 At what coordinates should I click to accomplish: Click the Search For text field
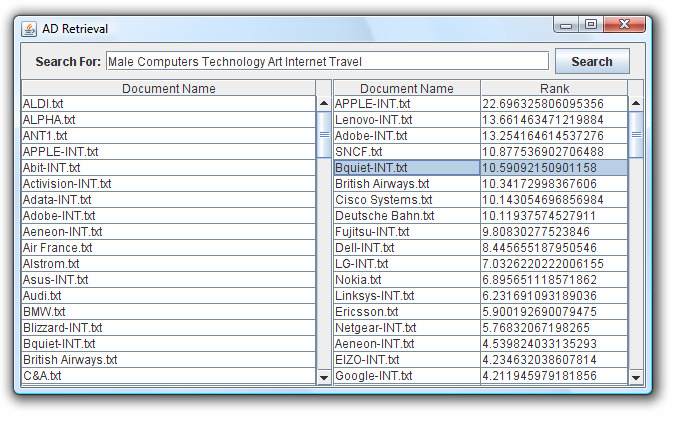click(x=327, y=61)
